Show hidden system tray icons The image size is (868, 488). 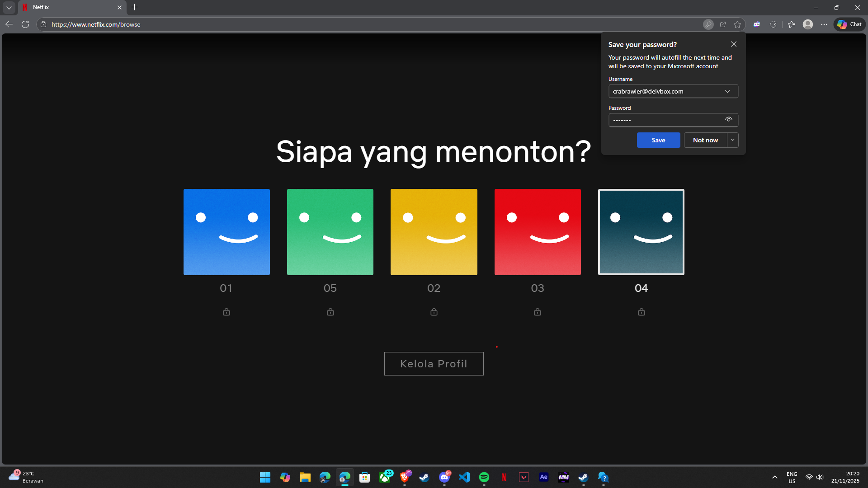pos(775,477)
